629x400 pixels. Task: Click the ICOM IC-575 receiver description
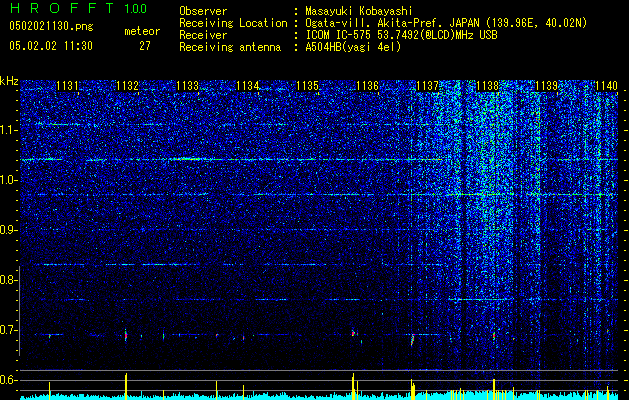(x=401, y=35)
